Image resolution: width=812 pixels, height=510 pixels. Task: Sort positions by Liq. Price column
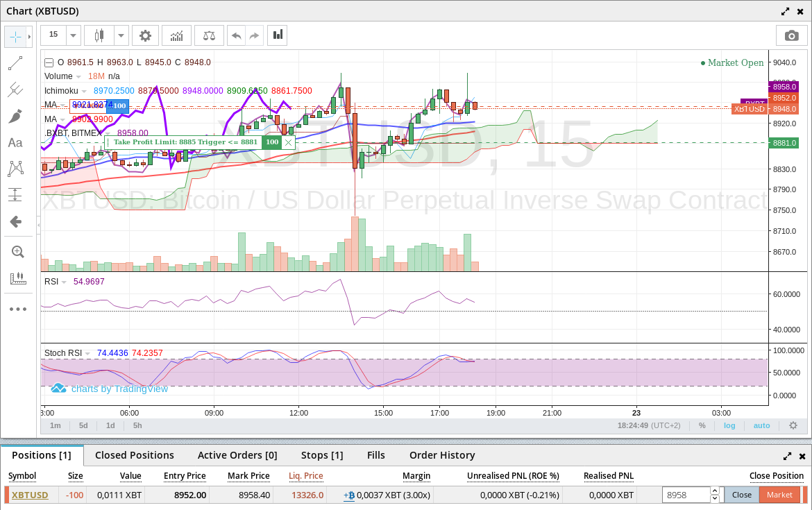pos(305,476)
